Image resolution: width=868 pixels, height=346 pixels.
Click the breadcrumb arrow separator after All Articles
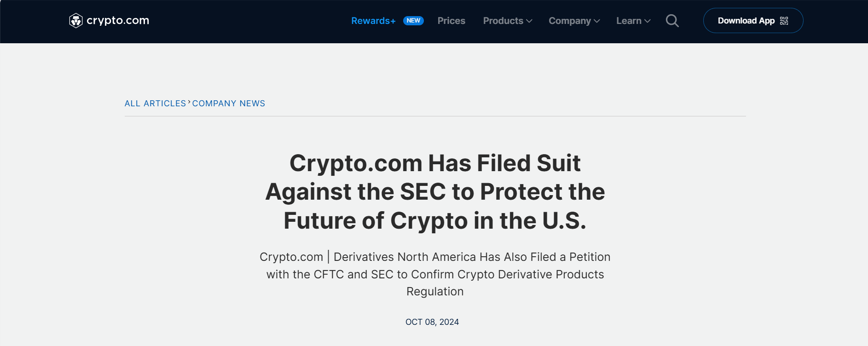coord(189,102)
